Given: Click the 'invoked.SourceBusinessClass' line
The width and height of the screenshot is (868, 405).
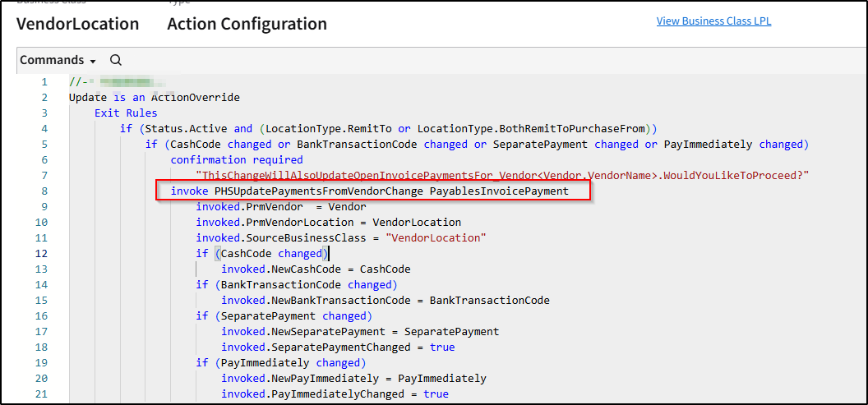Looking at the screenshot, I should (341, 238).
